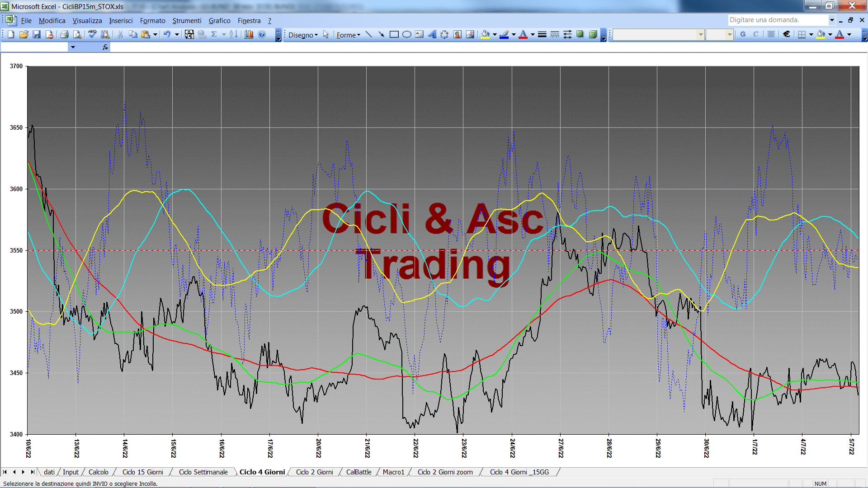Screen dimensions: 868x488
Task: Undo the last action arrow icon
Action: click(x=167, y=34)
